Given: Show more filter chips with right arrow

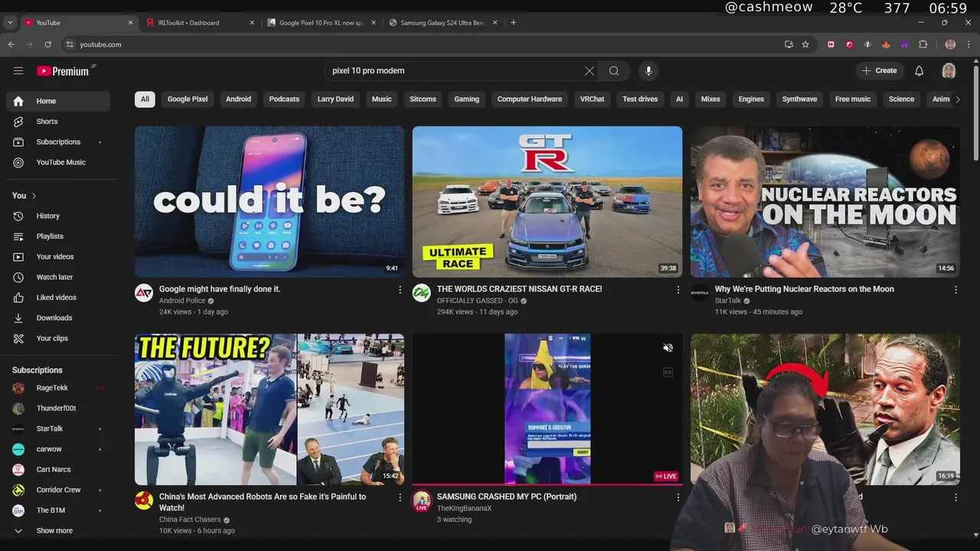Looking at the screenshot, I should point(957,99).
